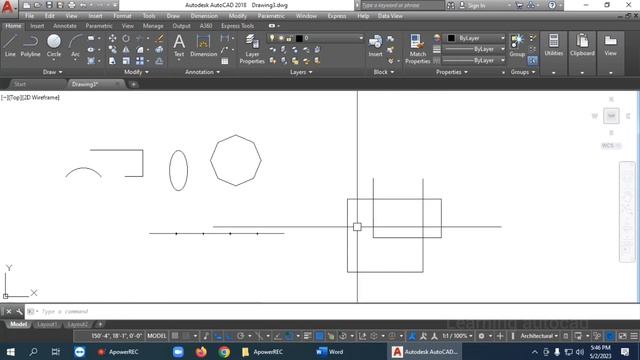This screenshot has width=640, height=360.
Task: Expand the Annotation panel flyout
Action: (202, 72)
